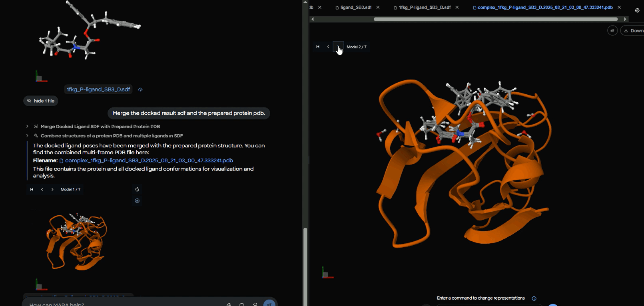
Task: Click the Model 1 / 7 label in chat
Action: 70,189
